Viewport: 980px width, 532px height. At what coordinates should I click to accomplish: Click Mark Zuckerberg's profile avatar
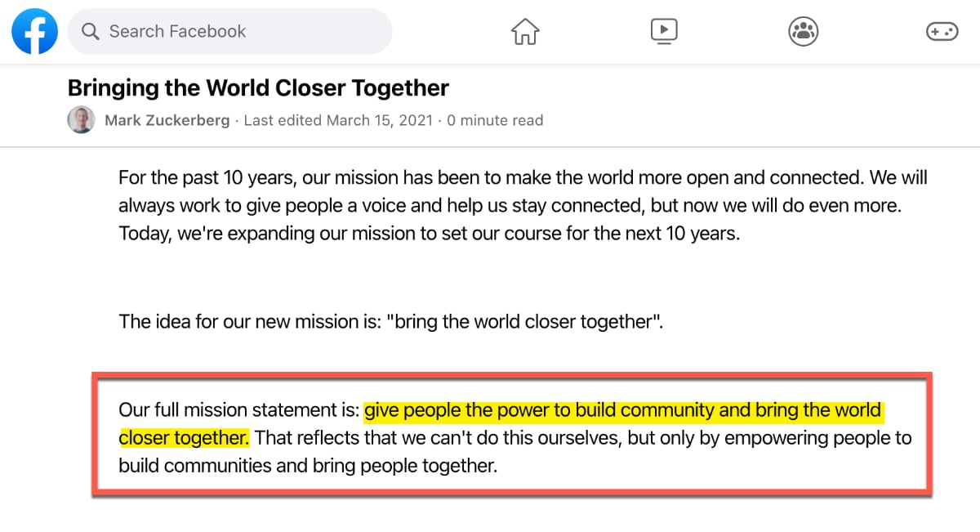81,119
